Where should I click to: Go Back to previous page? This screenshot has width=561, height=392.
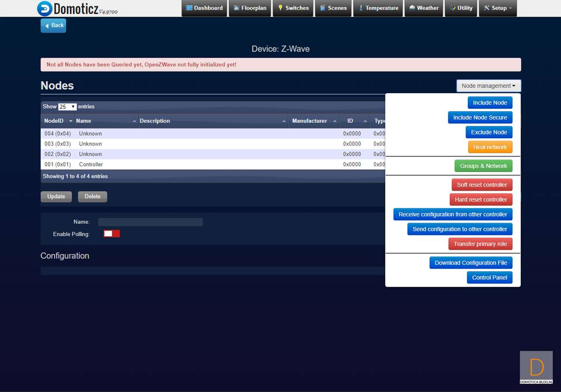click(54, 25)
